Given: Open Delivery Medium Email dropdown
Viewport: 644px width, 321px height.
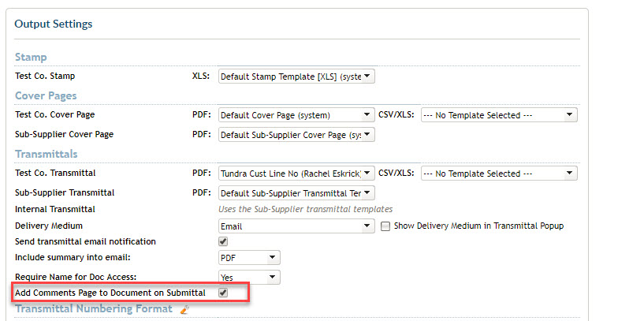Looking at the screenshot, I should click(x=296, y=226).
